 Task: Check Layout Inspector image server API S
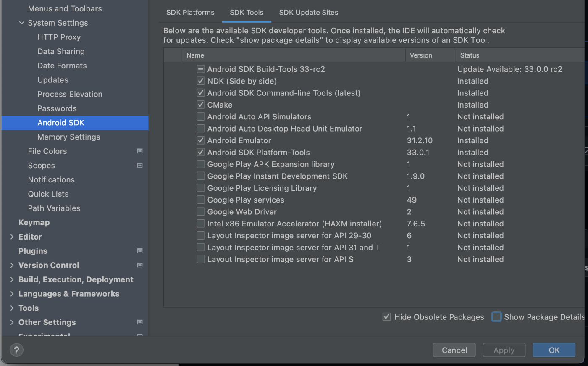pyautogui.click(x=201, y=259)
